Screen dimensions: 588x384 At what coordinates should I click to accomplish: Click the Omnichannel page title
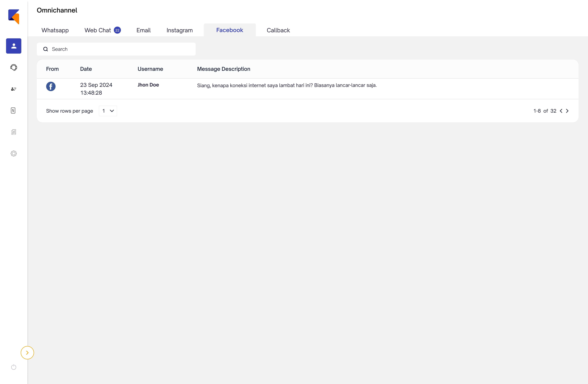pyautogui.click(x=57, y=10)
